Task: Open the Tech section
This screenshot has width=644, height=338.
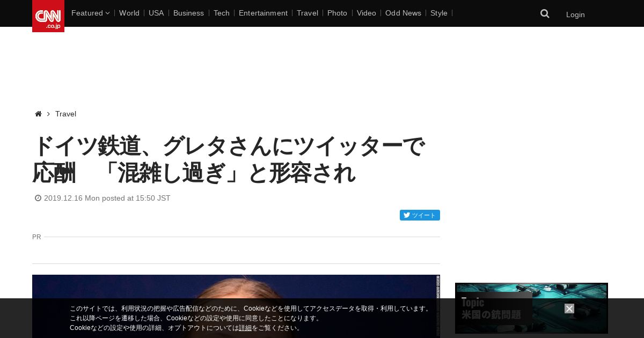Action: [222, 13]
